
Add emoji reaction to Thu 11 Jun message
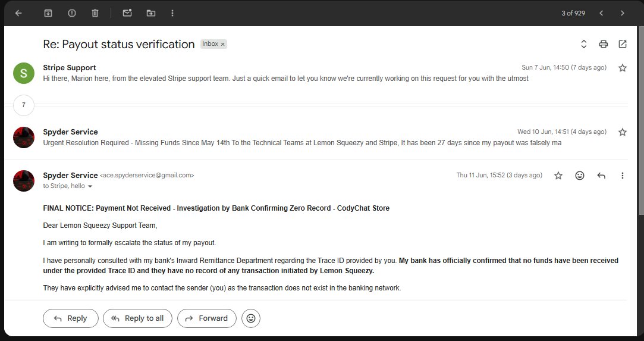pyautogui.click(x=580, y=176)
